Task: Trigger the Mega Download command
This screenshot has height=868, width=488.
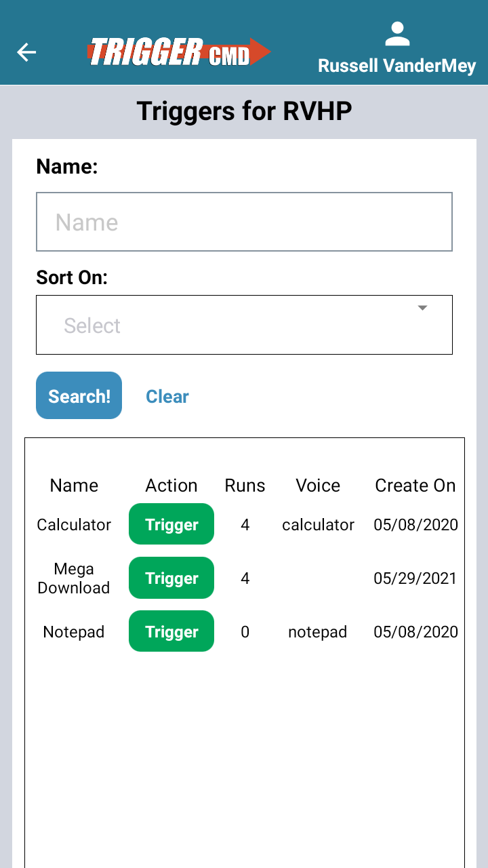Action: (x=171, y=578)
